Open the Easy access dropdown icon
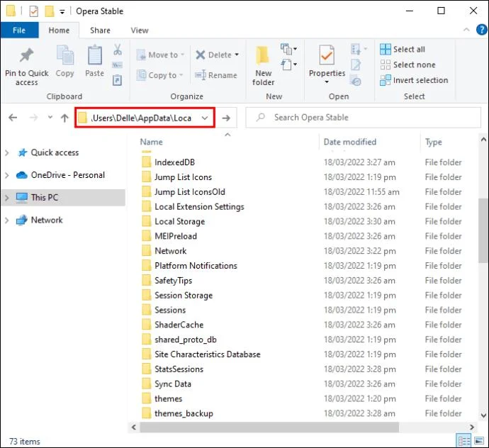 [x=288, y=65]
